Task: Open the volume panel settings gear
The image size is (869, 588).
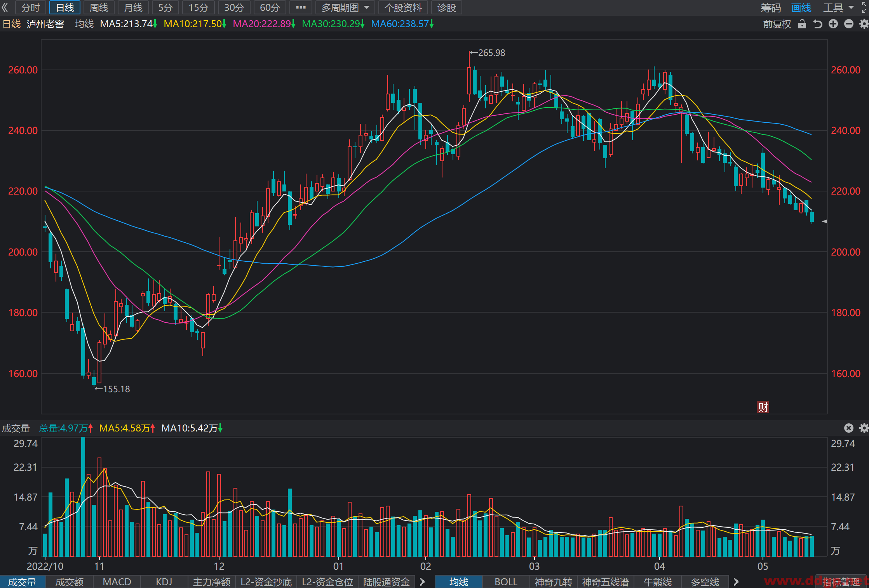Action: click(864, 428)
